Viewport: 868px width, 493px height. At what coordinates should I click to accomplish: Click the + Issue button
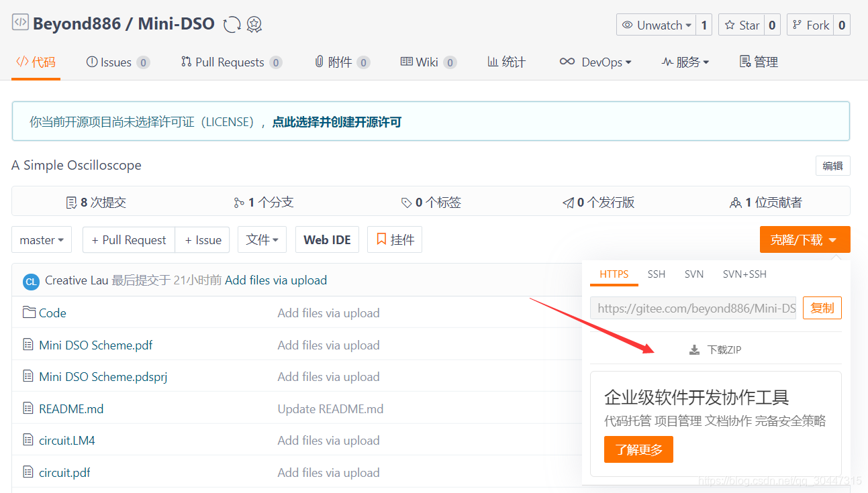(203, 240)
